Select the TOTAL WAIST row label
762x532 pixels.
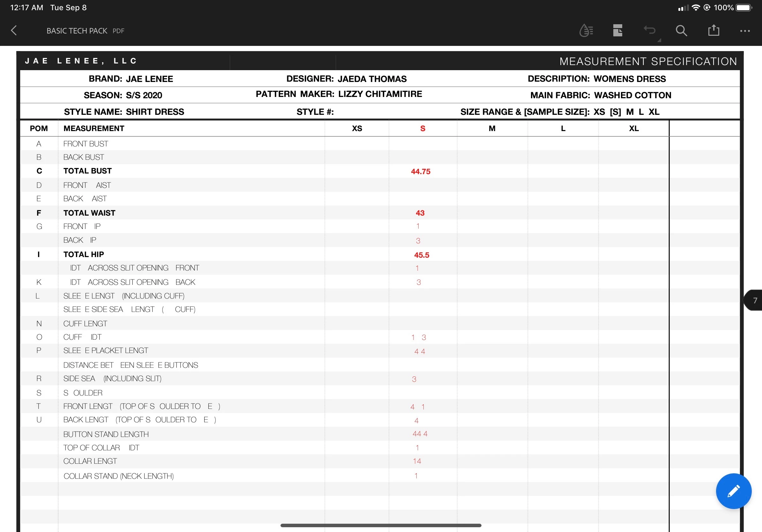(x=89, y=213)
